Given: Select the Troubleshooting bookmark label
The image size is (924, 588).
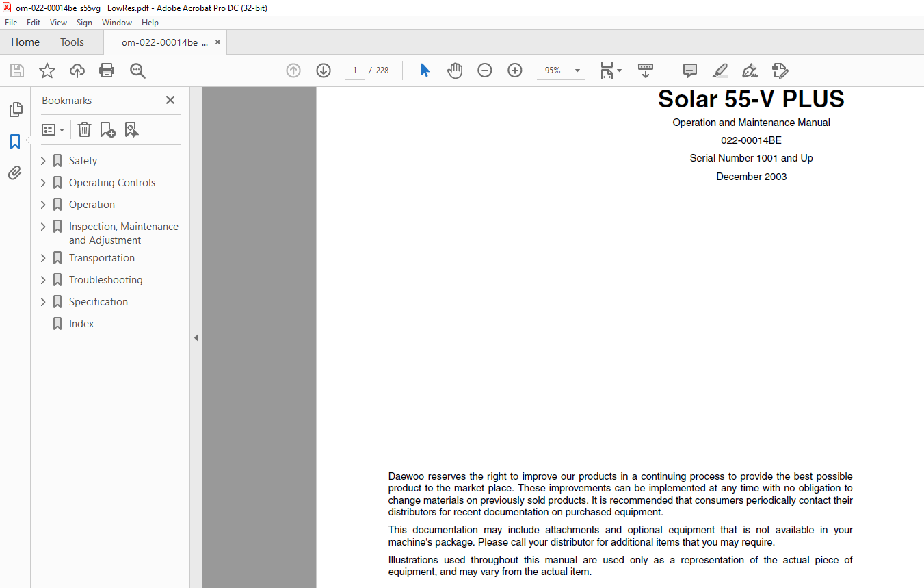Looking at the screenshot, I should point(105,280).
